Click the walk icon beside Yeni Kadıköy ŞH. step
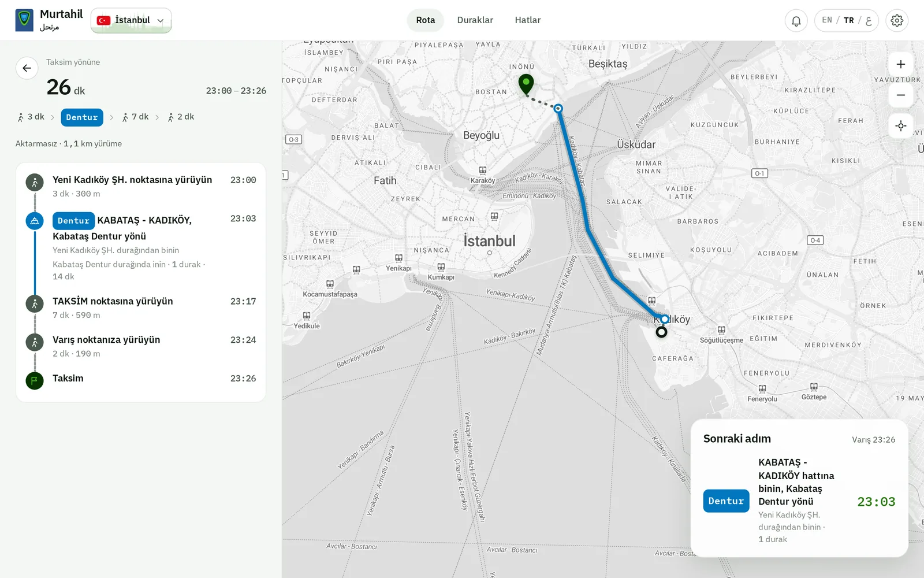The image size is (924, 578). (x=35, y=183)
